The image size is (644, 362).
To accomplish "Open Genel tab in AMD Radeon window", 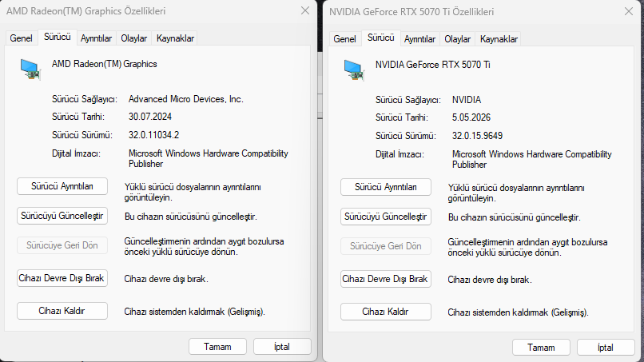I will click(x=21, y=38).
